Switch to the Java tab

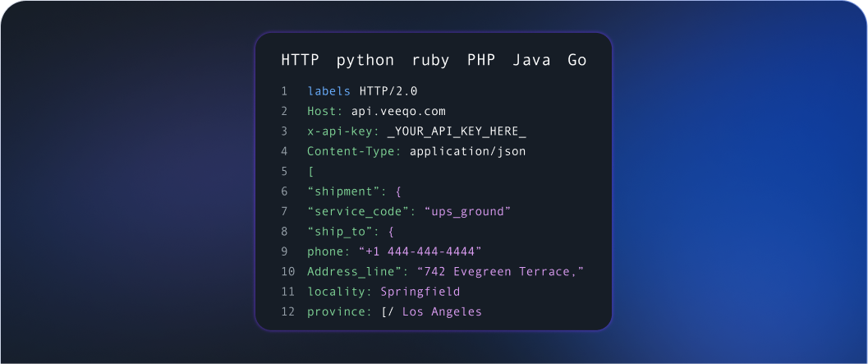pos(531,60)
